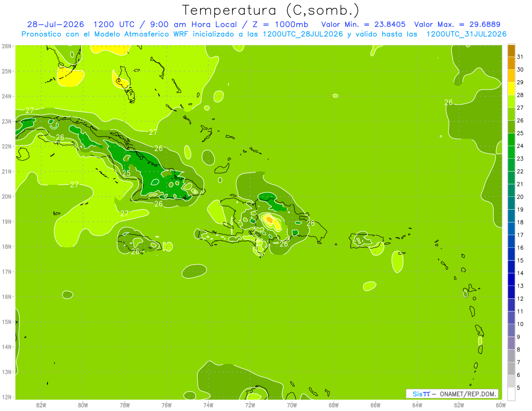Click the "25" contour label over Cuba

click(x=126, y=173)
